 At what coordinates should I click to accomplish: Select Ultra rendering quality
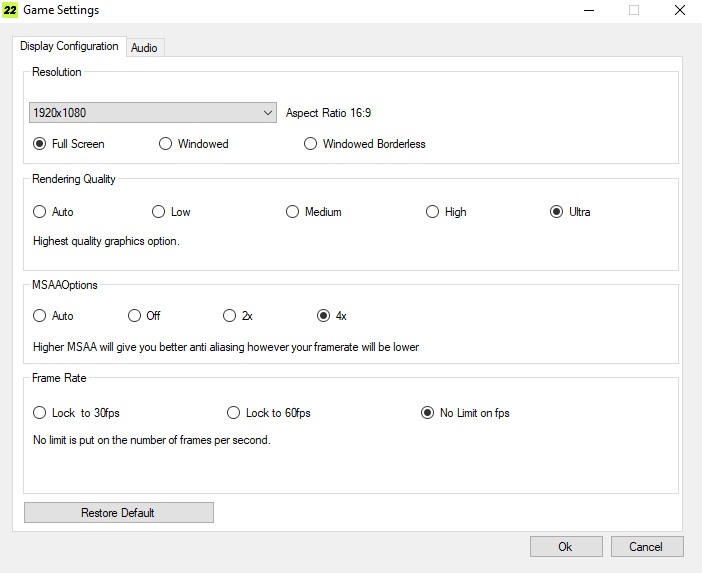click(557, 212)
